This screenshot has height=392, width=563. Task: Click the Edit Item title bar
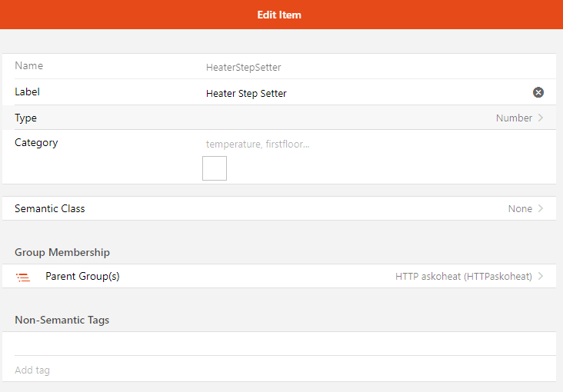pyautogui.click(x=279, y=15)
